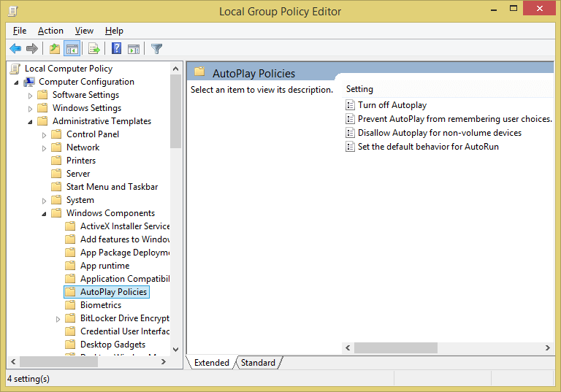This screenshot has width=561, height=392.
Task: Click the Local Computer Policy root icon
Action: click(15, 69)
